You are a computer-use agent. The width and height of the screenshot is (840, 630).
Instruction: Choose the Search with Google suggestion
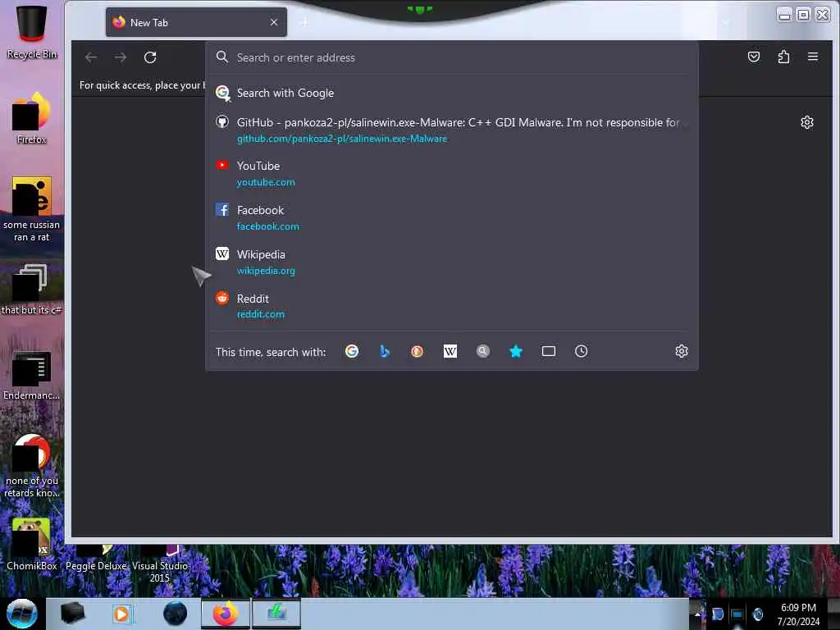coord(452,94)
